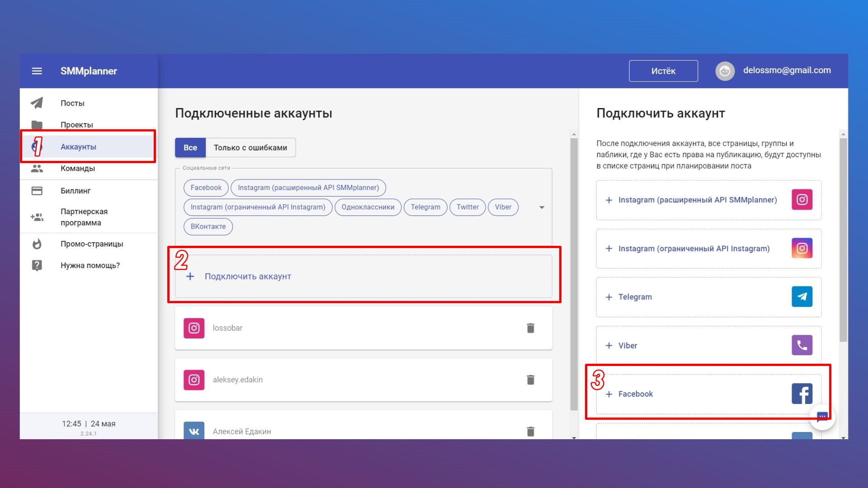Open the hamburger menu in header
The width and height of the screenshot is (868, 488).
click(x=37, y=71)
